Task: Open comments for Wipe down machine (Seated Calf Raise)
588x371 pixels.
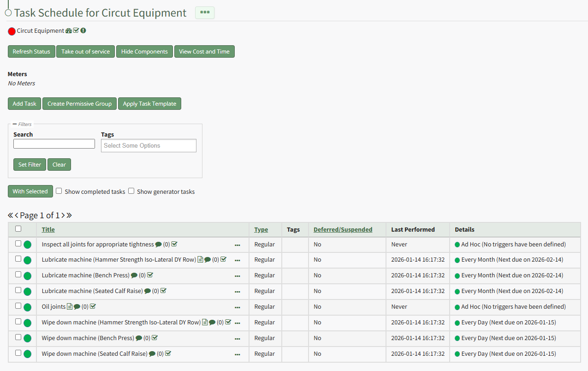Action: pyautogui.click(x=152, y=354)
